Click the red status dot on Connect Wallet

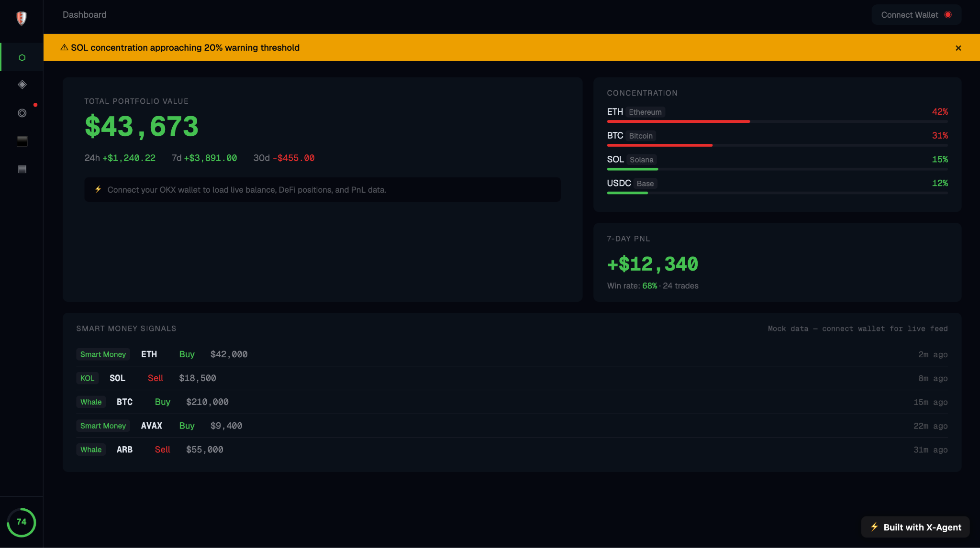click(x=948, y=15)
